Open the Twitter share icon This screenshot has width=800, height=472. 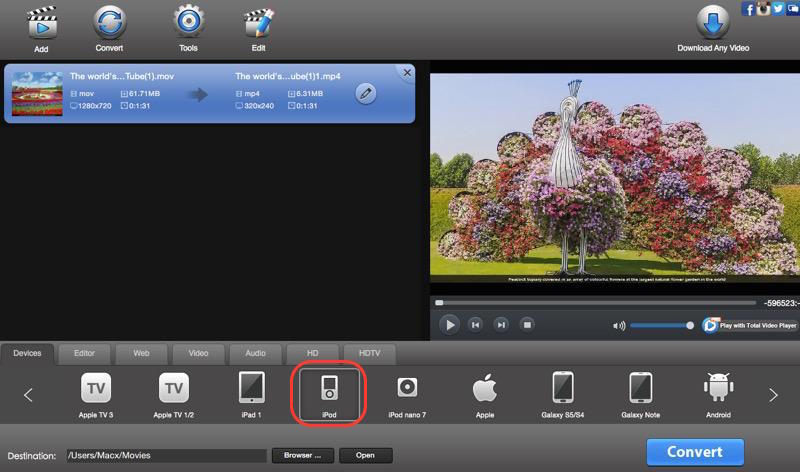tap(778, 8)
